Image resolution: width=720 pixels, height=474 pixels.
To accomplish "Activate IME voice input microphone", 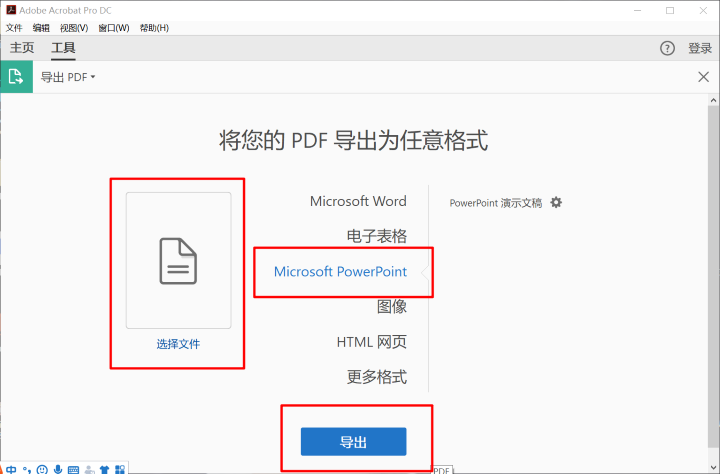I will (58, 469).
